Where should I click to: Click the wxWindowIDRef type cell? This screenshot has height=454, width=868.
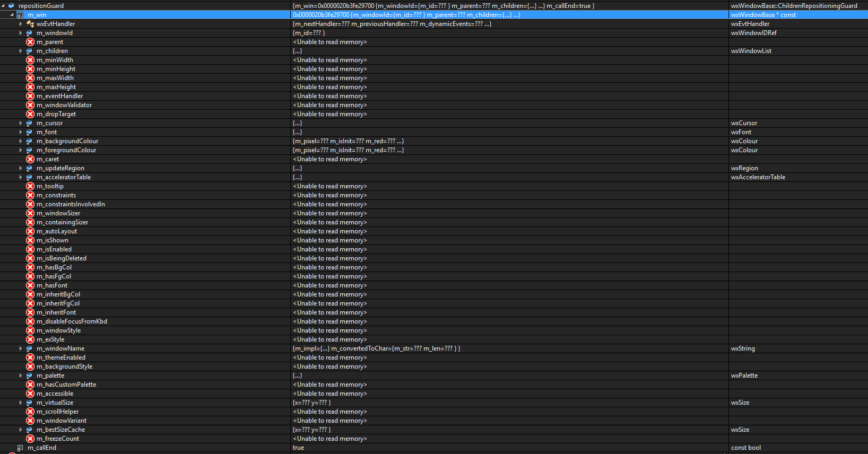coord(754,33)
